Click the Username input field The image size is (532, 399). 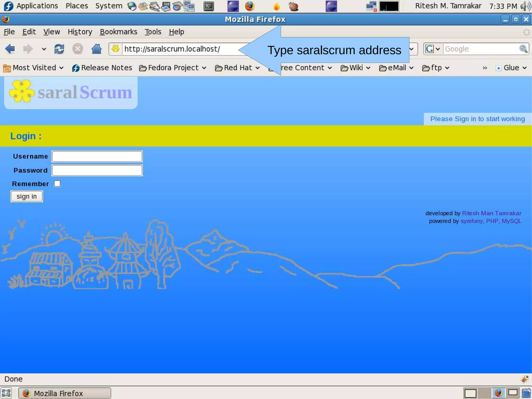pos(97,156)
